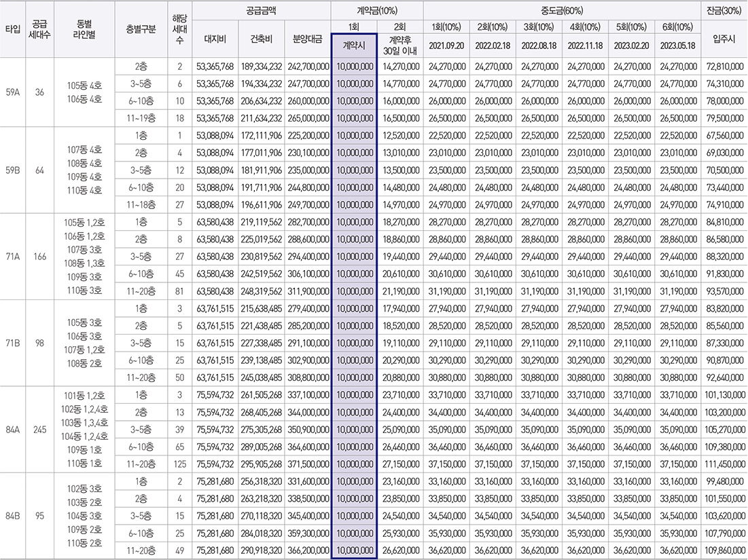Image resolution: width=748 pixels, height=560 pixels.
Task: Click the 입주시 header cell
Action: (724, 39)
